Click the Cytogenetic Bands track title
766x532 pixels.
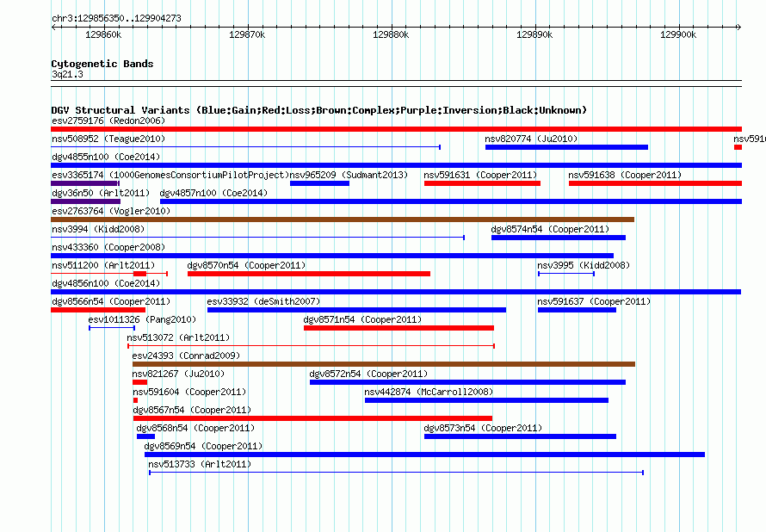pos(102,64)
